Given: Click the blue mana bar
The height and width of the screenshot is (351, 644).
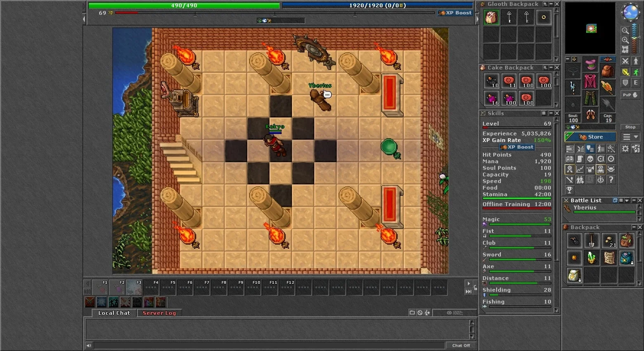Looking at the screenshot, I should point(377,5).
